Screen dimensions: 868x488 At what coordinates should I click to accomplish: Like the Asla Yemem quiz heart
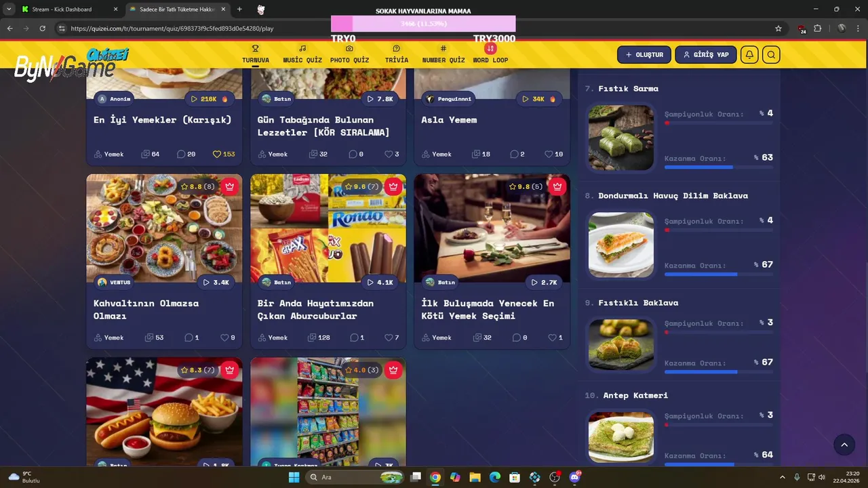tap(553, 154)
